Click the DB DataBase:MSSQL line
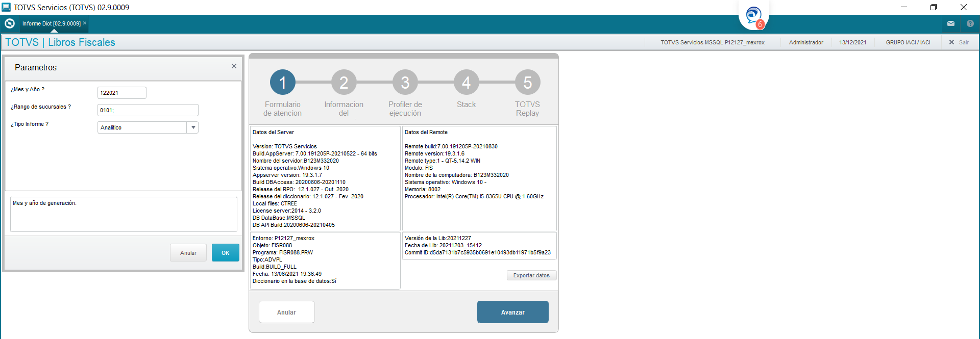980x339 pixels. 279,218
